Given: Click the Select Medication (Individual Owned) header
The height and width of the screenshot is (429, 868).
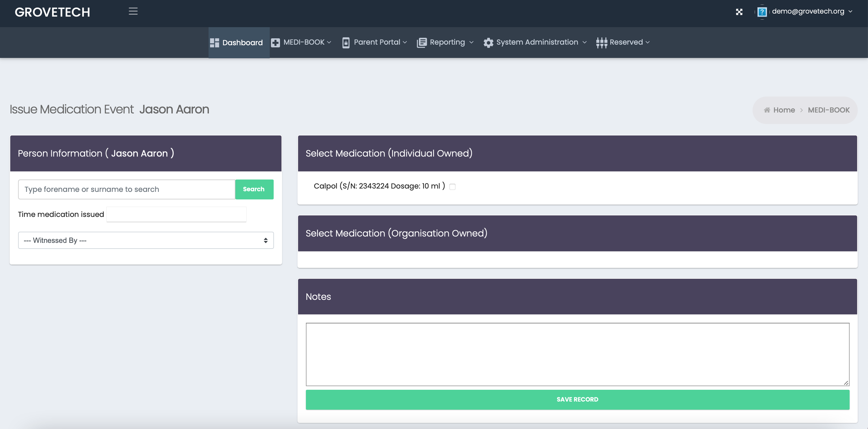Looking at the screenshot, I should pyautogui.click(x=577, y=154).
